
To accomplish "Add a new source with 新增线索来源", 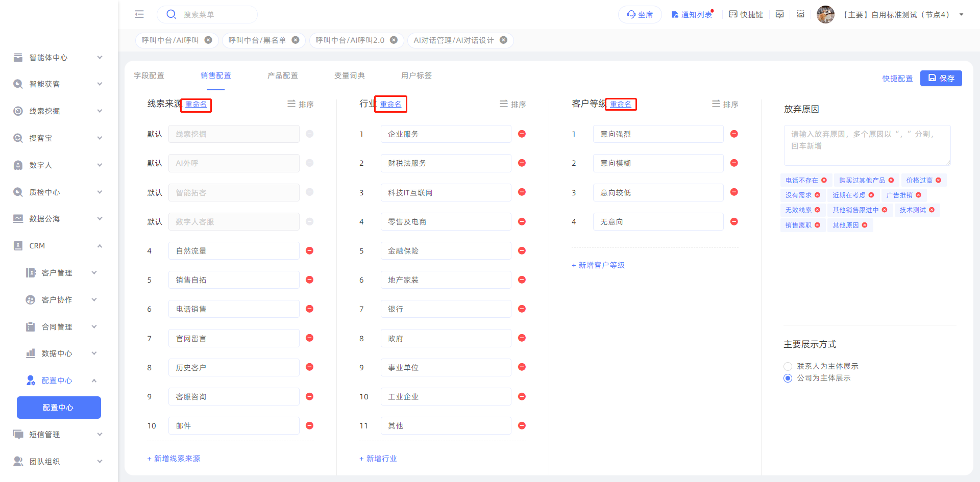I will pyautogui.click(x=174, y=459).
